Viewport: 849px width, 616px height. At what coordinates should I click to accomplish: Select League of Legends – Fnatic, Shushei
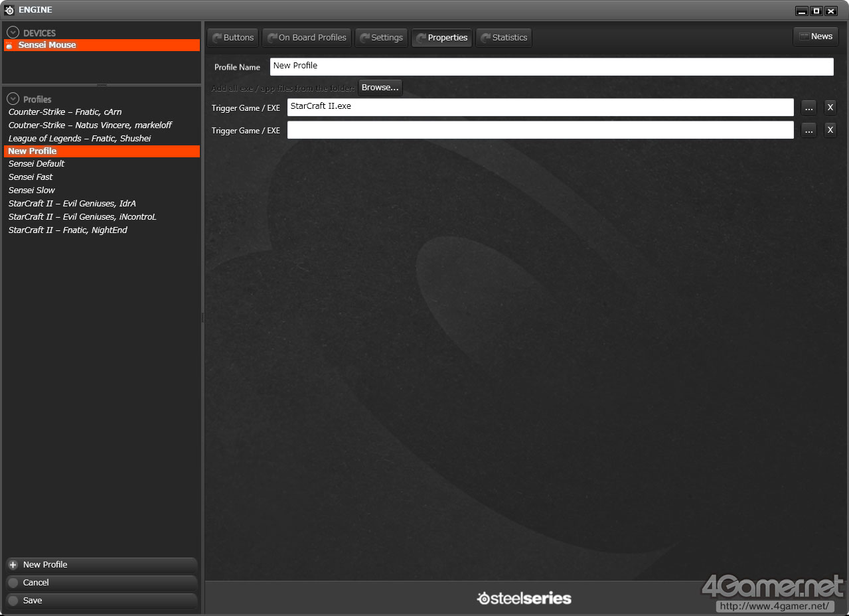(80, 139)
